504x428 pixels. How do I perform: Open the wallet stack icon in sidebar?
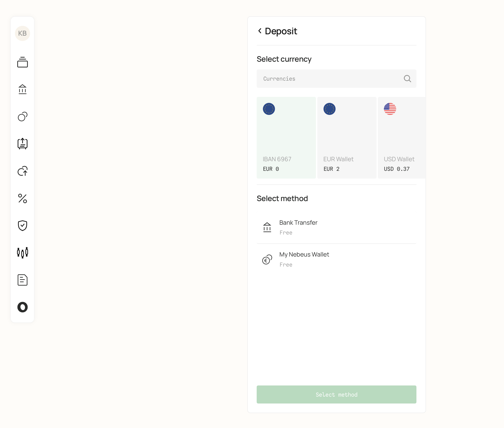click(22, 62)
